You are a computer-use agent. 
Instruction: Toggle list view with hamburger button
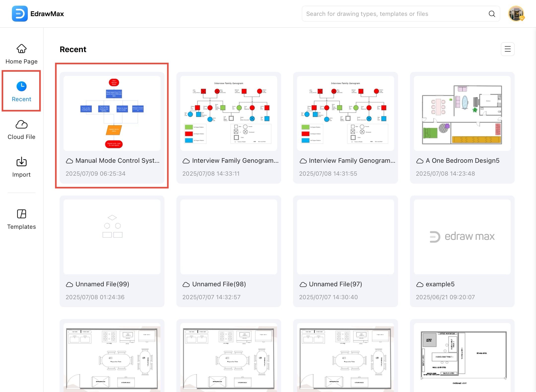[507, 49]
